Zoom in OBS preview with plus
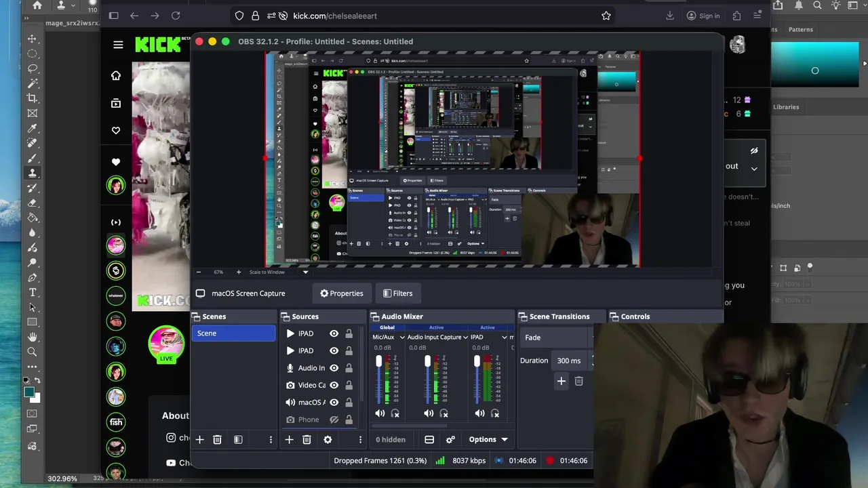Screen dimensions: 868x488 click(x=238, y=272)
